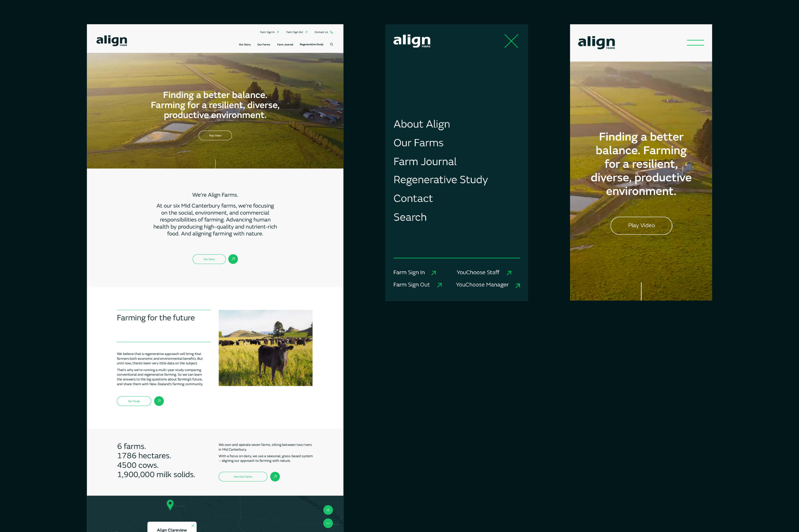Click green arrow circle beside Our Study
The width and height of the screenshot is (799, 532).
pyautogui.click(x=159, y=401)
